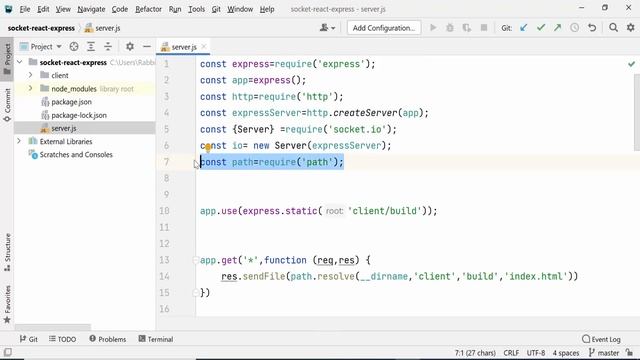Click the inspections green checkmark in editor
The width and height of the screenshot is (640, 360).
tap(631, 64)
